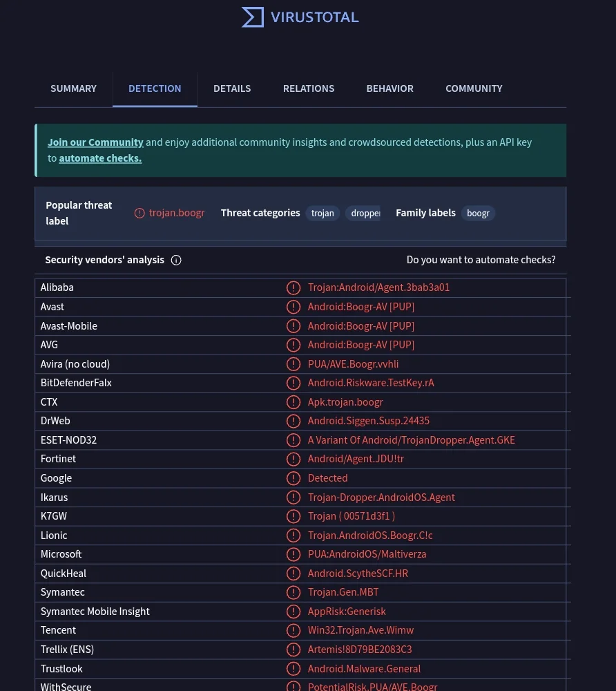Click the warning icon in the Trellix (ENS) row
The width and height of the screenshot is (616, 691).
(293, 650)
